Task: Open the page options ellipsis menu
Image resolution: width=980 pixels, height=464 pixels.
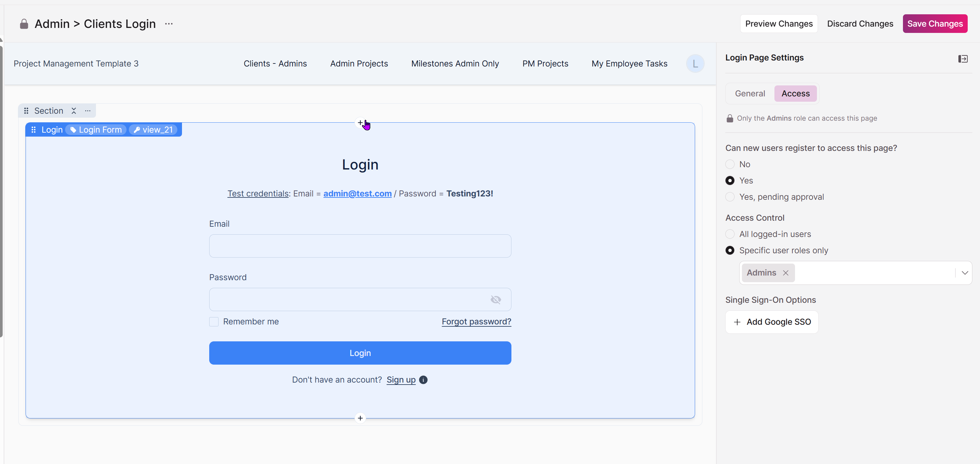Action: [x=169, y=24]
